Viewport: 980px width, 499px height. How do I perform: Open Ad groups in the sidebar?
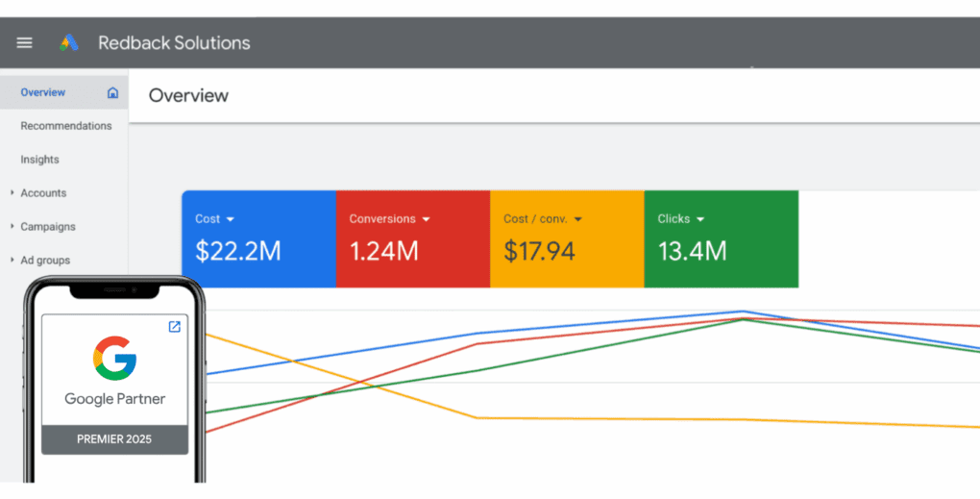click(45, 261)
